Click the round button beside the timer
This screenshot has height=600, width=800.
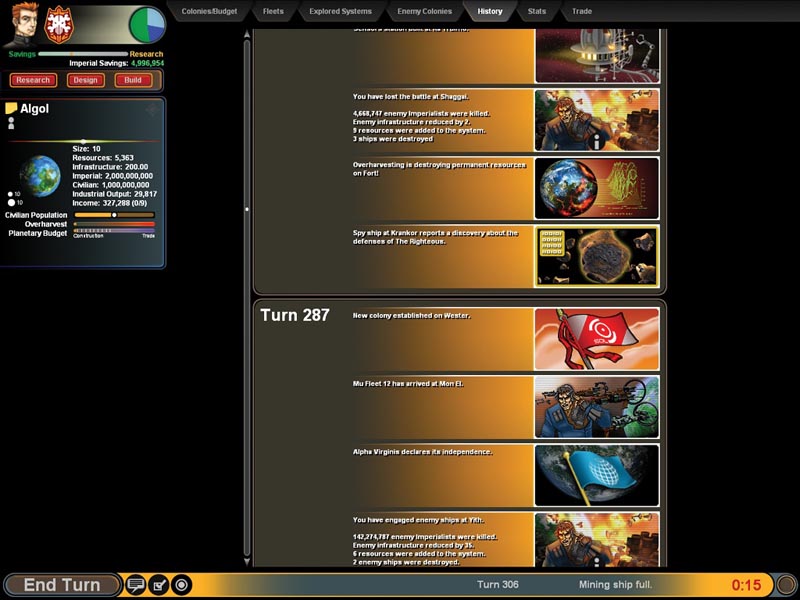pyautogui.click(x=786, y=584)
